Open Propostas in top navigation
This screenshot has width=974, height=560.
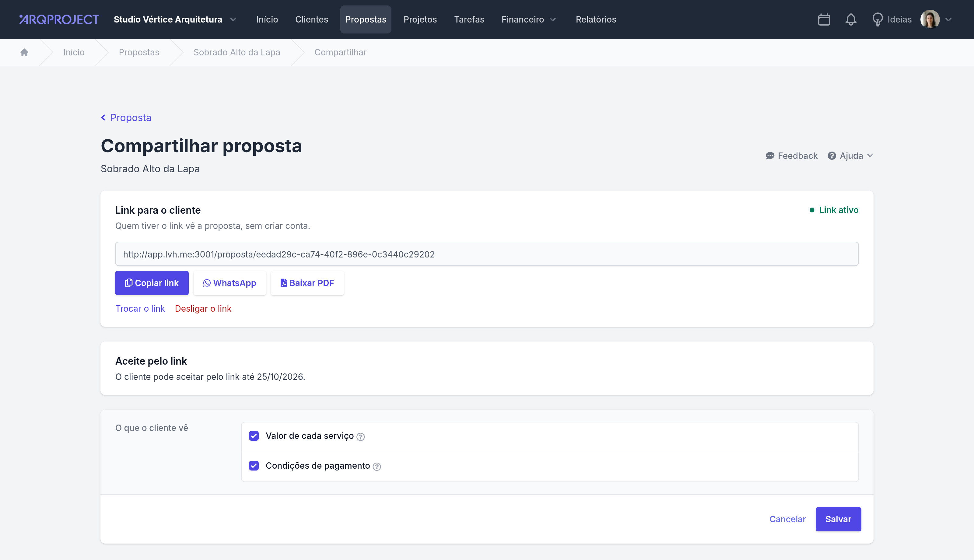pos(366,19)
